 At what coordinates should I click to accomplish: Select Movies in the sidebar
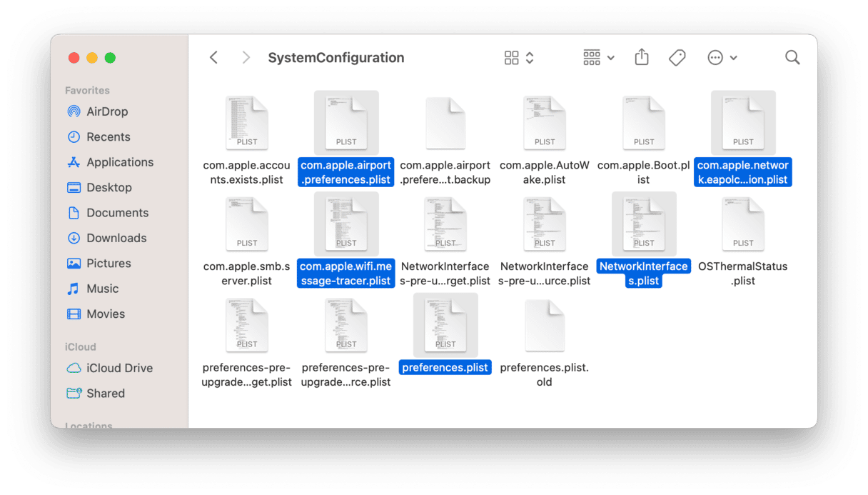point(96,314)
